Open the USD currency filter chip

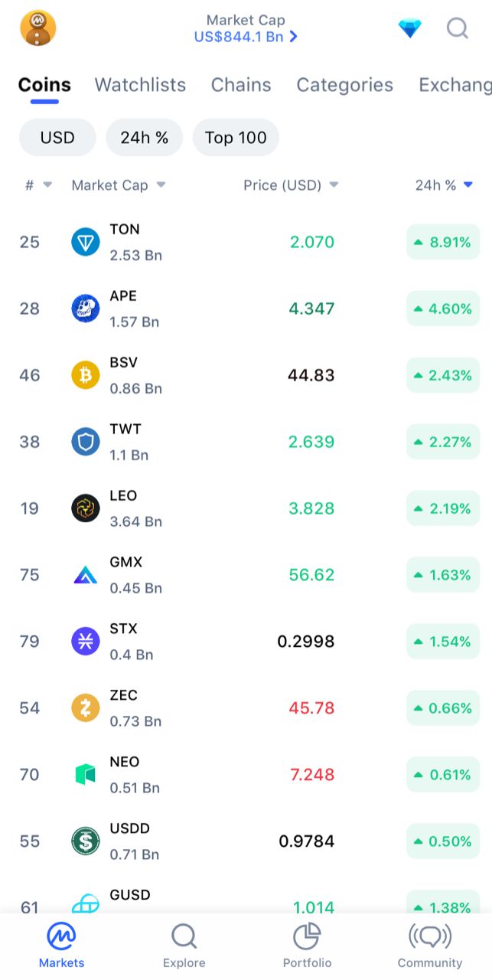pos(57,138)
